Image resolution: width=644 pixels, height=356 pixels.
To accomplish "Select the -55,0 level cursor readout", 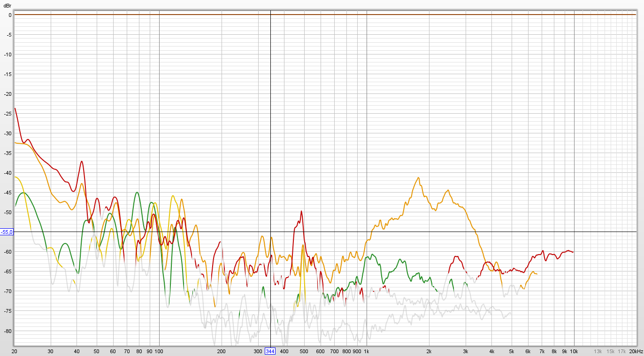I will [7, 232].
